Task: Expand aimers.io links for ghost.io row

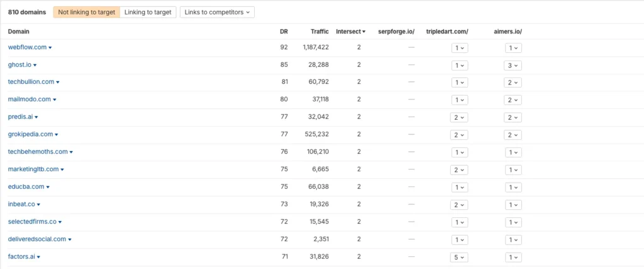Action: click(513, 66)
